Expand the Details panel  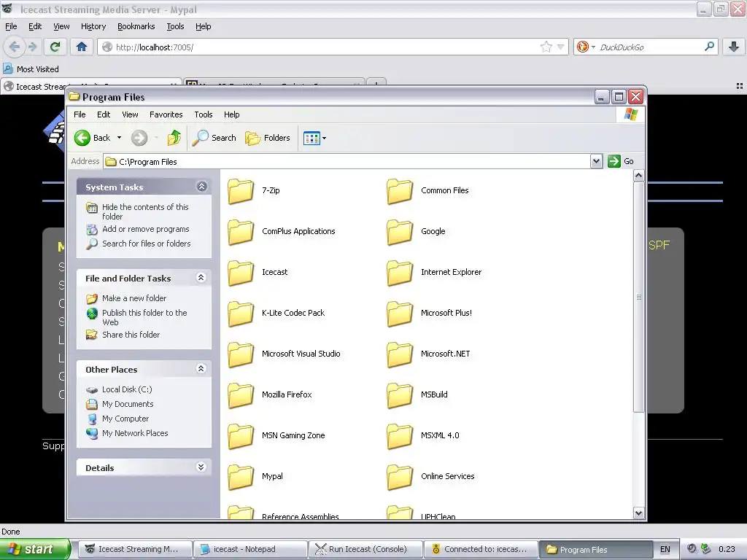tap(201, 467)
